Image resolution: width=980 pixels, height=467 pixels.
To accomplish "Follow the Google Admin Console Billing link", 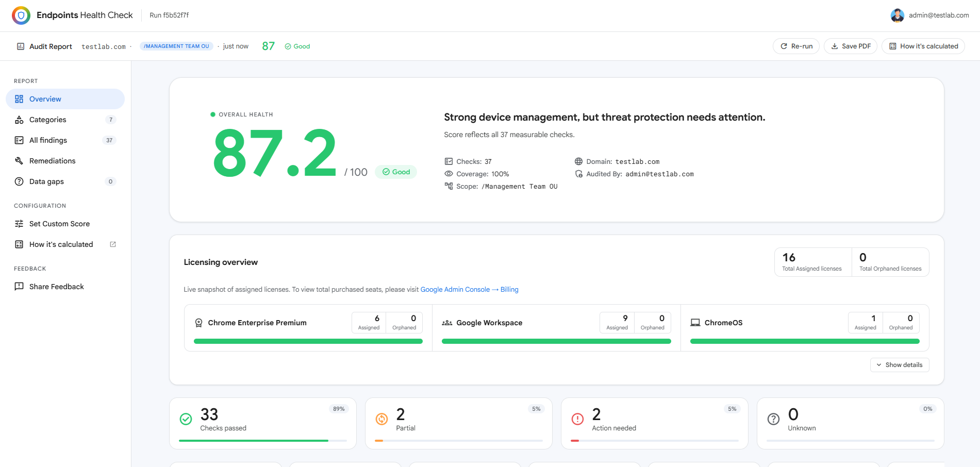I will tap(469, 290).
